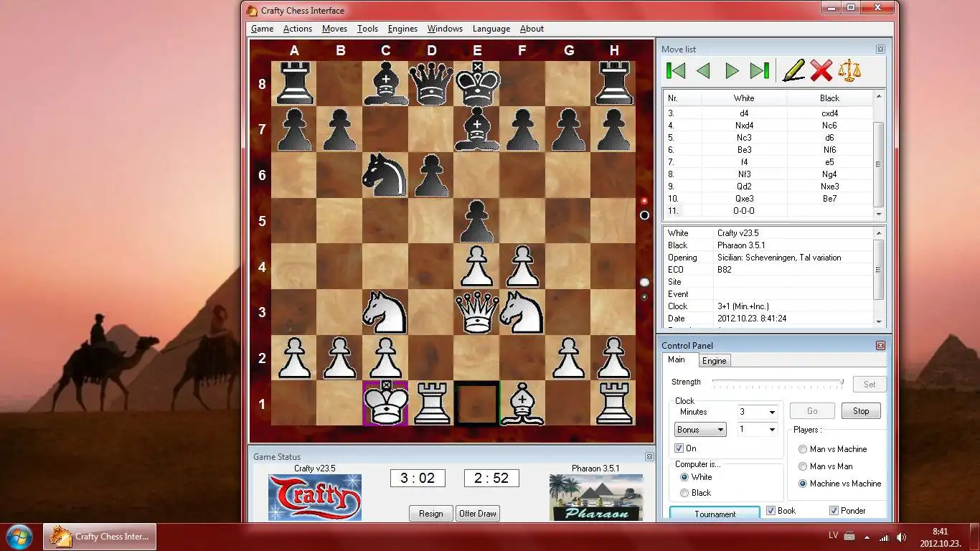Jump to the first move in Move list

pos(675,70)
